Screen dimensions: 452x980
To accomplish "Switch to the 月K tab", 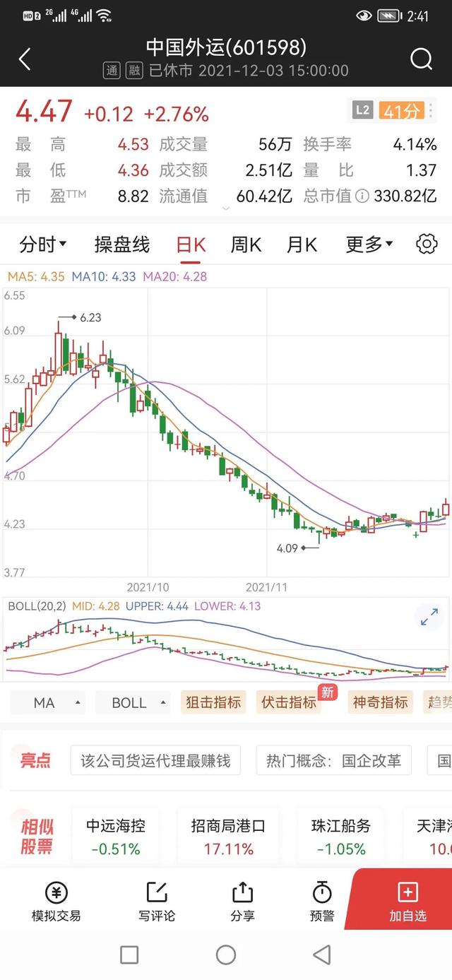I will pyautogui.click(x=302, y=244).
